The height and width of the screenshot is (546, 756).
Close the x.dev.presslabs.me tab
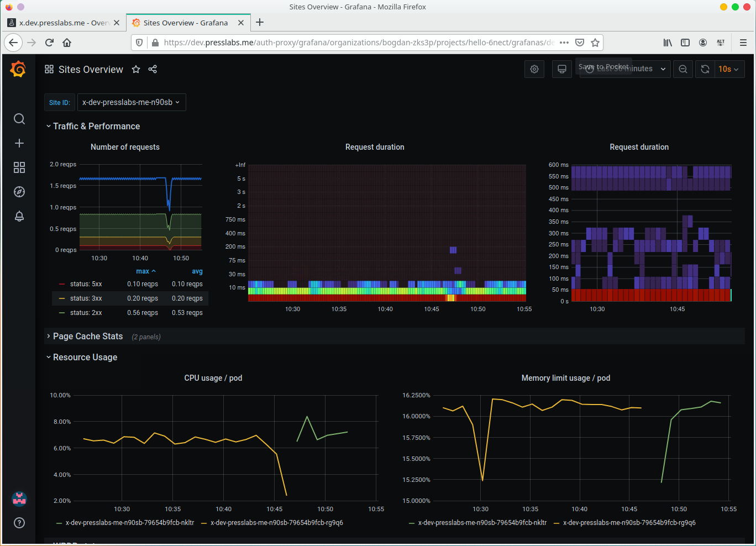click(x=117, y=23)
